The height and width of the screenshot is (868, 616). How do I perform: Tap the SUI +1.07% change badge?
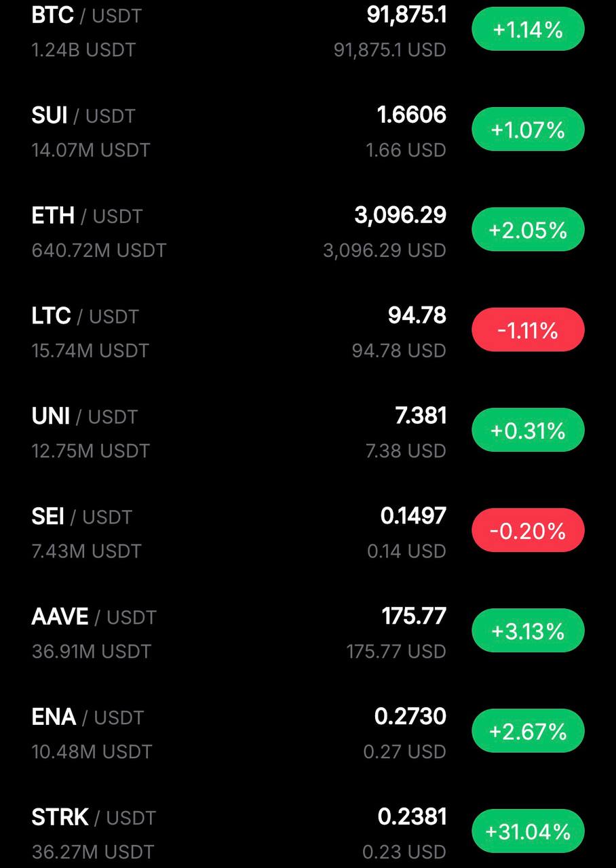[528, 130]
